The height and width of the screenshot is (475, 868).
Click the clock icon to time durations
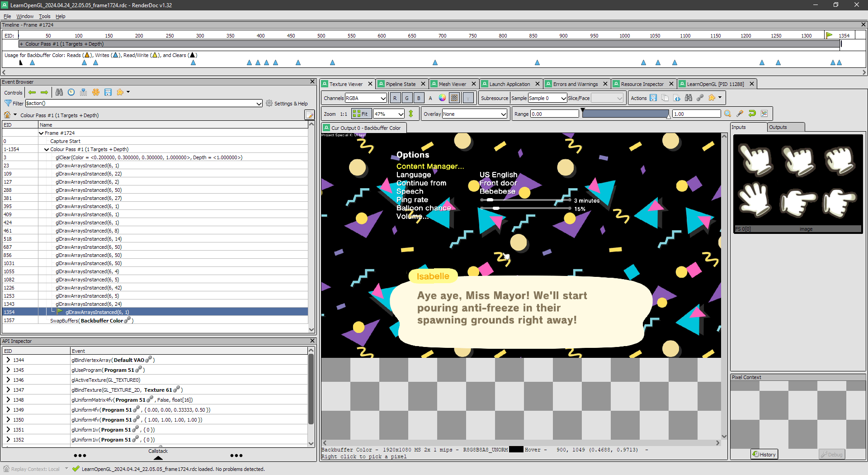pyautogui.click(x=71, y=92)
